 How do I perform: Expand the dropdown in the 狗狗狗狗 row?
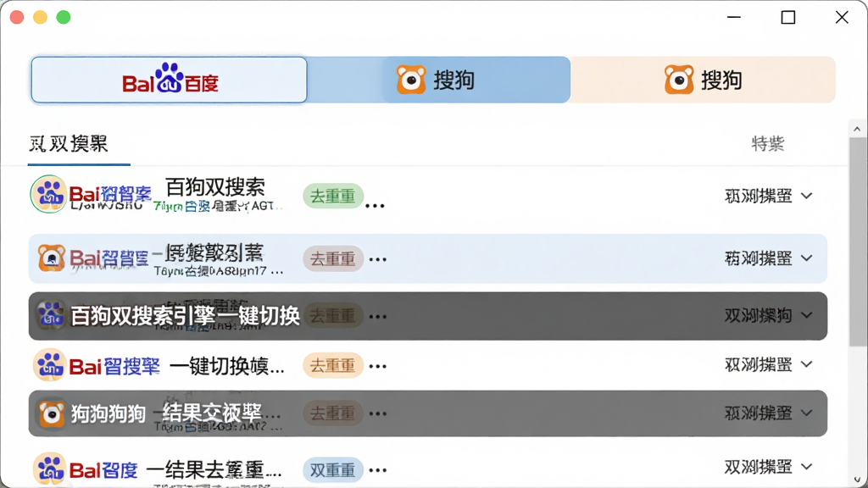768,413
